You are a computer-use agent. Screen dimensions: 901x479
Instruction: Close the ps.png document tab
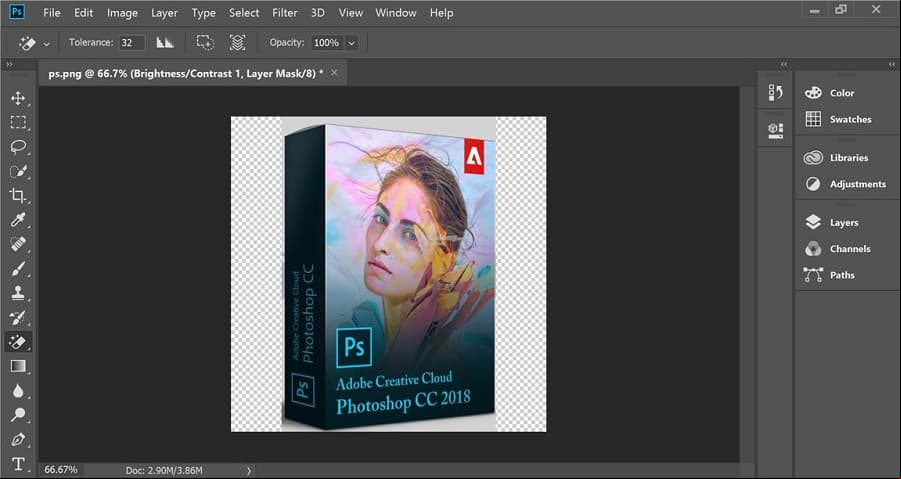point(334,73)
